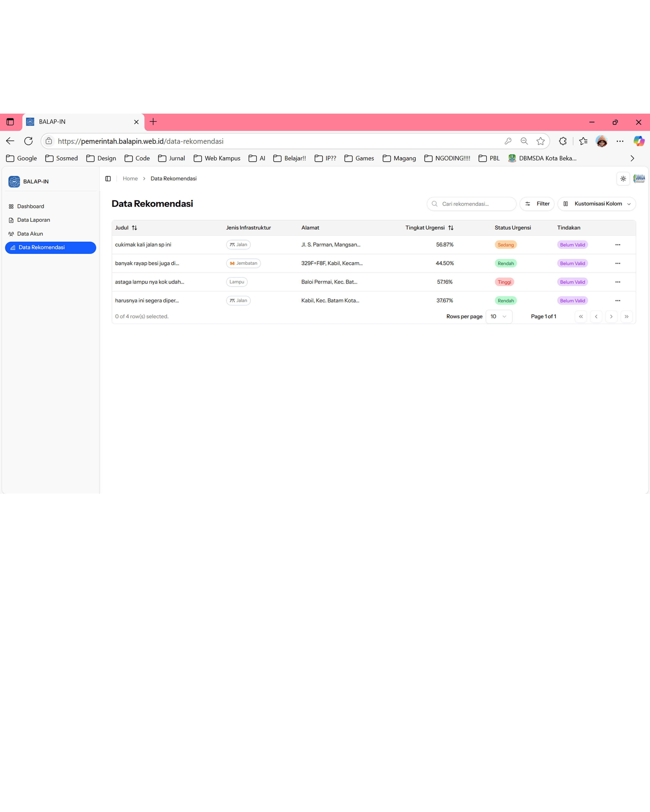This screenshot has height=812, width=650.
Task: Open Copilot icon in toolbar
Action: pos(639,141)
